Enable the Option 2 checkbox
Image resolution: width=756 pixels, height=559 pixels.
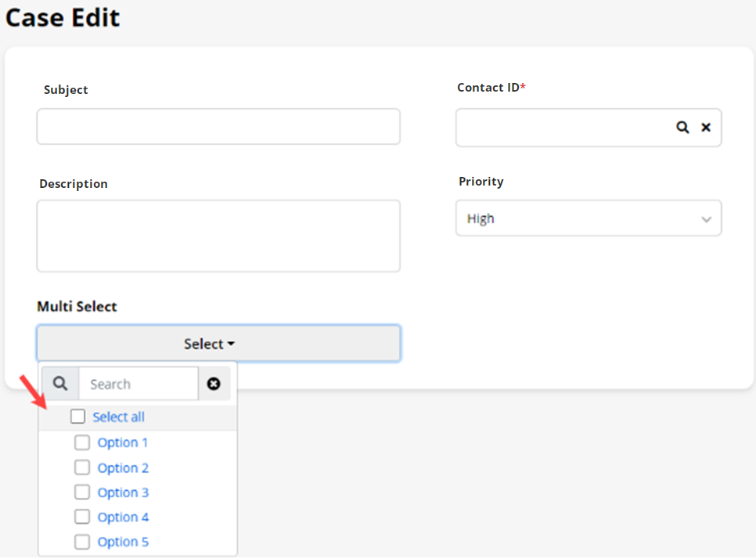point(82,467)
